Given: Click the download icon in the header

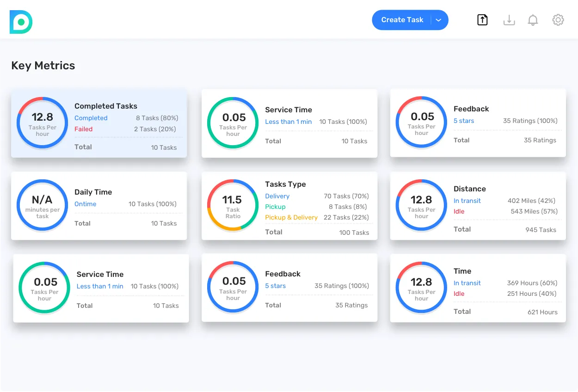Looking at the screenshot, I should pyautogui.click(x=509, y=20).
